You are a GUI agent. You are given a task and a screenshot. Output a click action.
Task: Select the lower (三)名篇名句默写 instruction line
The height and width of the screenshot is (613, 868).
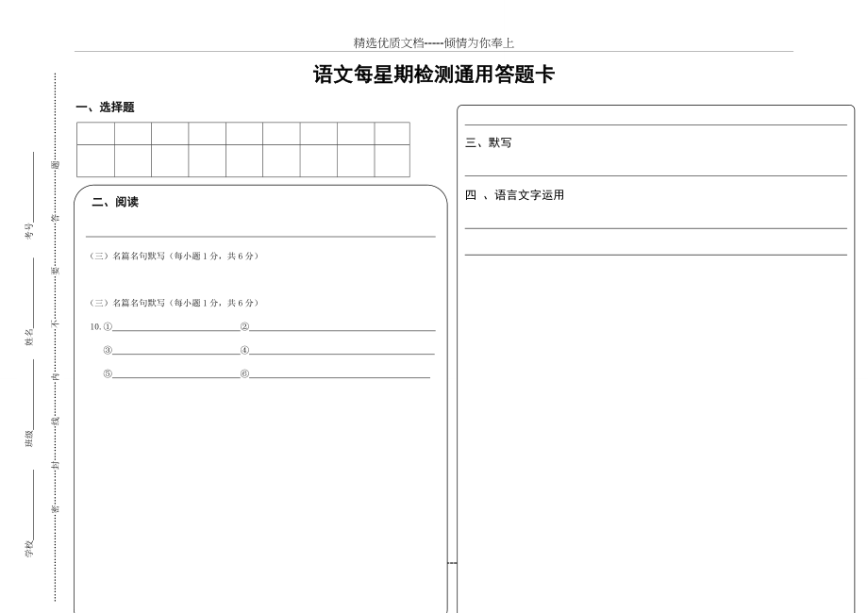174,303
